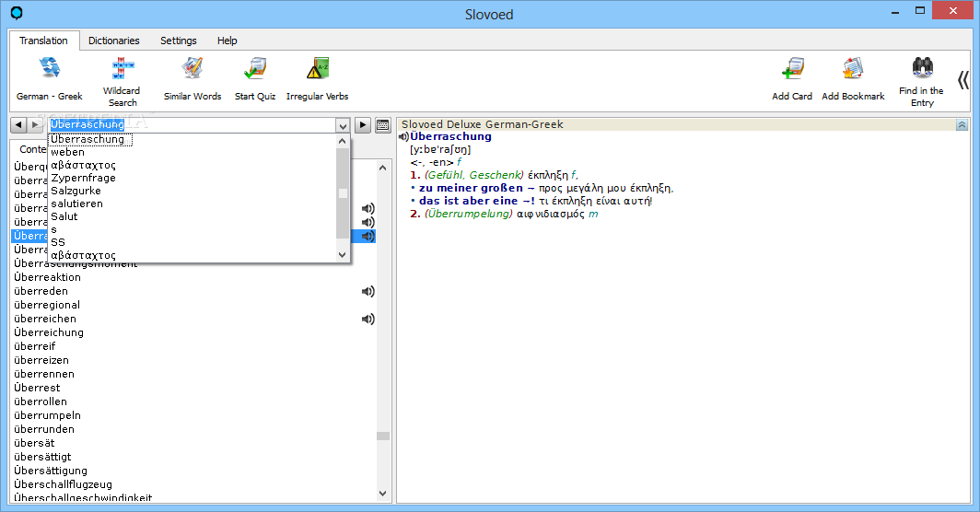The image size is (980, 512).
Task: Click the Add Card icon
Action: 792,67
